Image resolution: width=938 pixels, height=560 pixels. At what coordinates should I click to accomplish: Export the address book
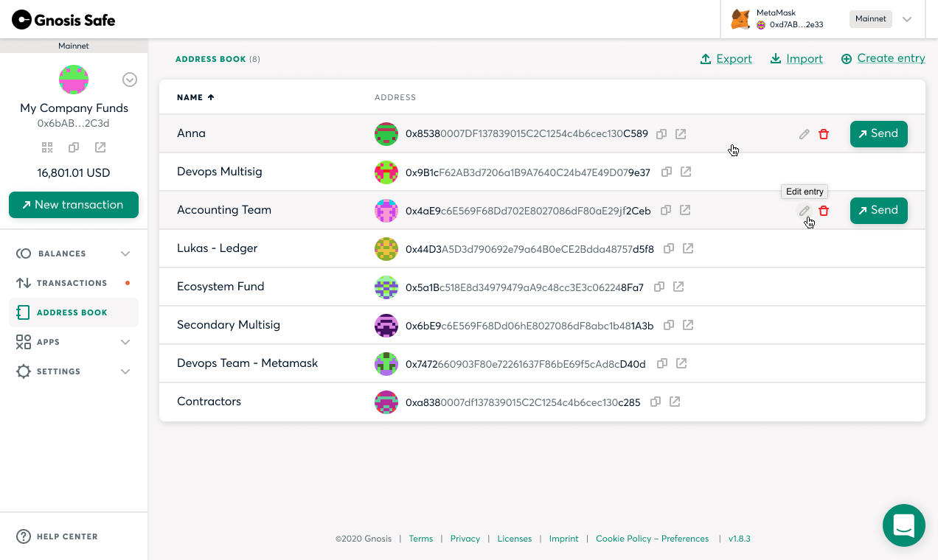click(726, 59)
